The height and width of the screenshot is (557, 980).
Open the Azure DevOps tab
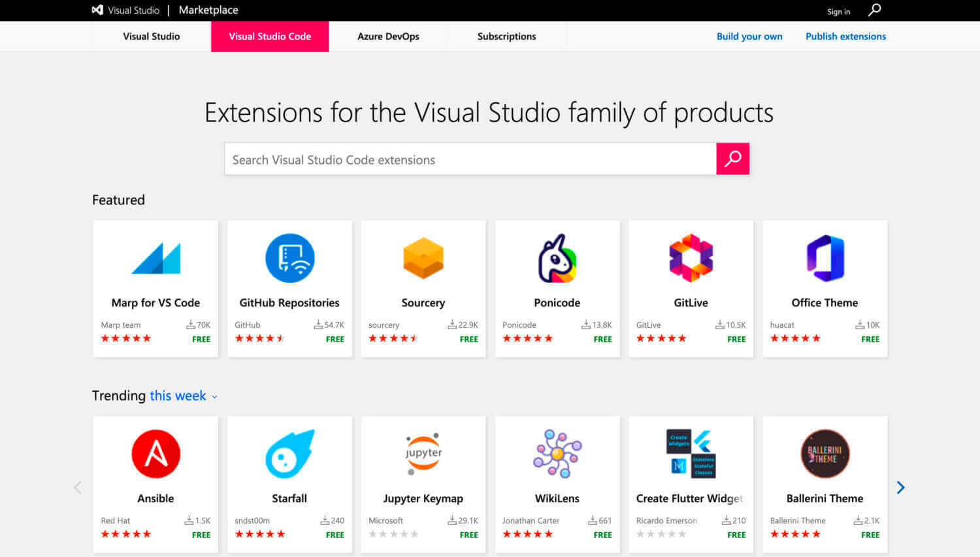[x=388, y=37]
